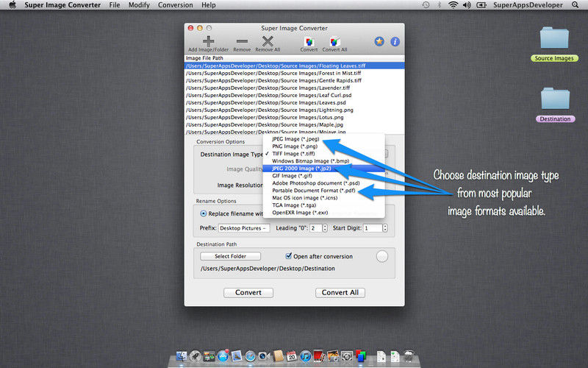Click SuperAppsDeveloper user name in menu bar
588x368 pixels.
pyautogui.click(x=528, y=5)
